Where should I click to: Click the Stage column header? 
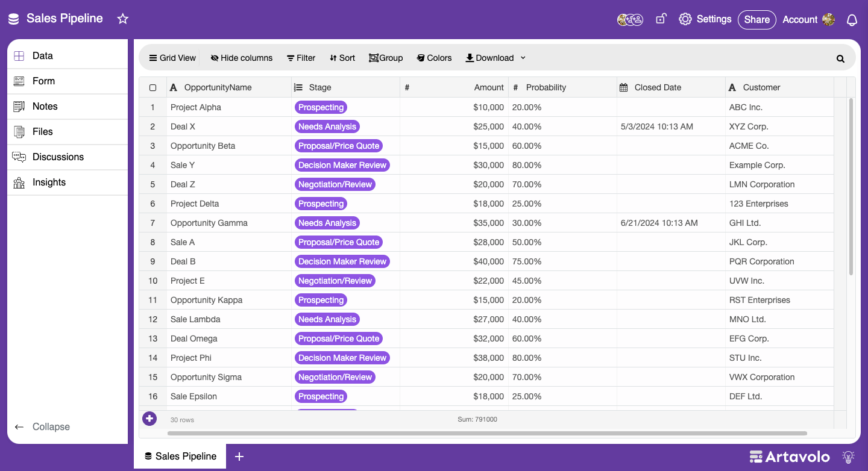345,87
